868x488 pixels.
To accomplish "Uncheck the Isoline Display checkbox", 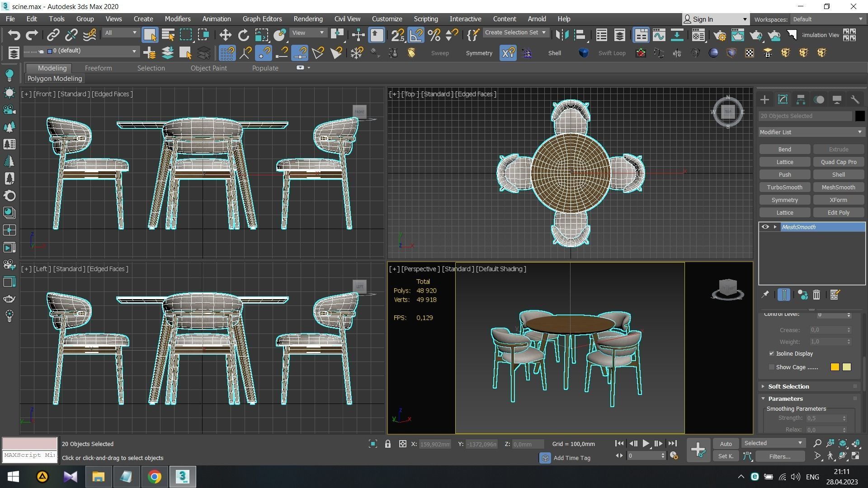I will [771, 354].
